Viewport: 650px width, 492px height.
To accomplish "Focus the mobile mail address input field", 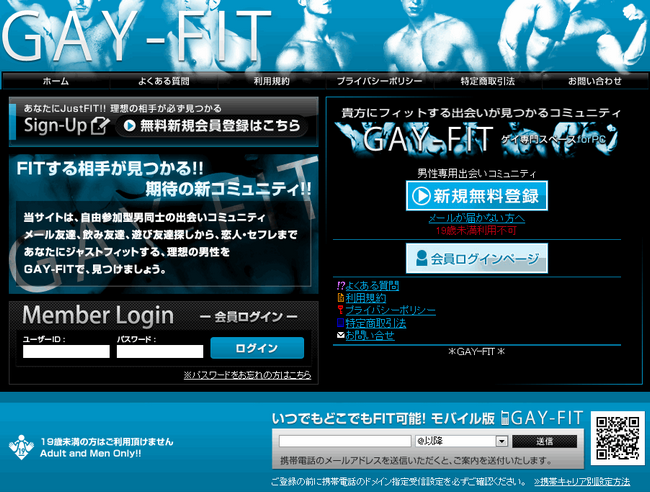I will tap(345, 441).
